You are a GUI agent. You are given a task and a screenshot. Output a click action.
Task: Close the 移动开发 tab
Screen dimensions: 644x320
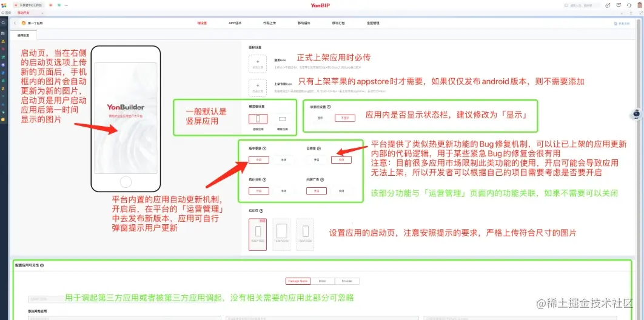click(x=42, y=13)
